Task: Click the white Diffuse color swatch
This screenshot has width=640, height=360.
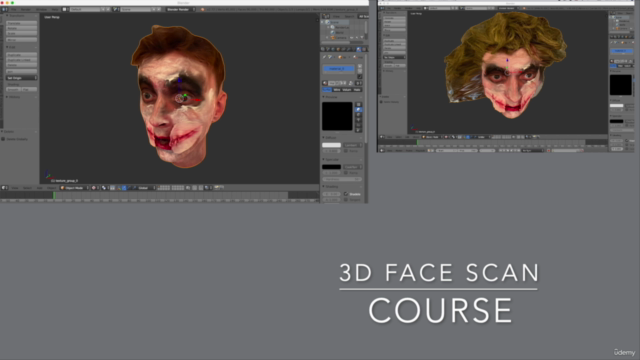Action: point(331,145)
